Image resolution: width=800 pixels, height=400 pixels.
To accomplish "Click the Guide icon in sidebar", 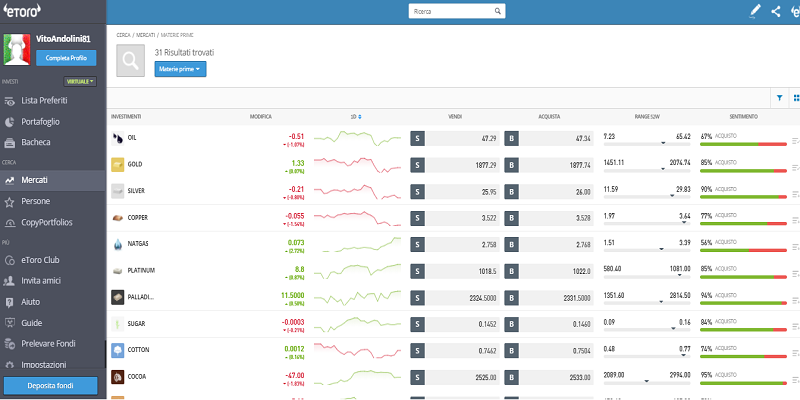I will point(9,323).
